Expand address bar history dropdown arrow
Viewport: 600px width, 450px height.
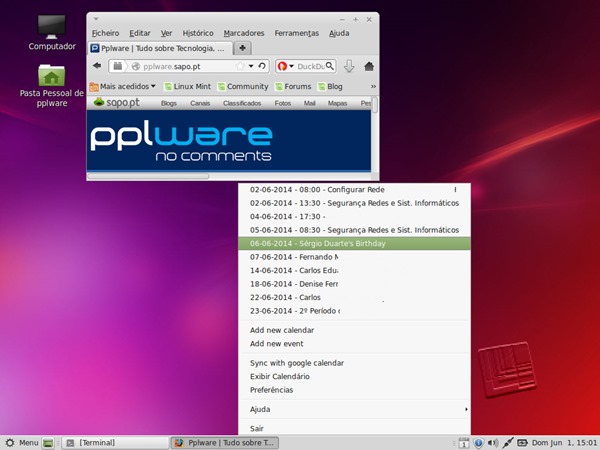point(251,66)
